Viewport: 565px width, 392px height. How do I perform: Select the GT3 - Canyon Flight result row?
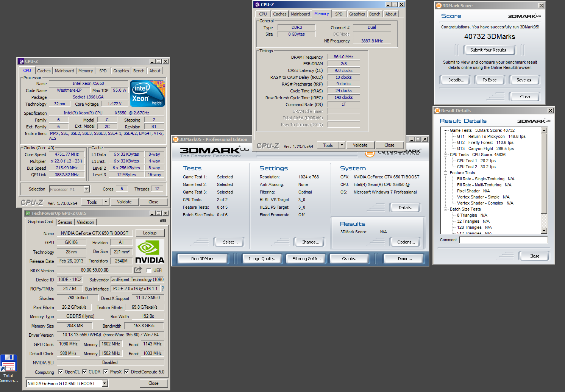tap(485, 148)
